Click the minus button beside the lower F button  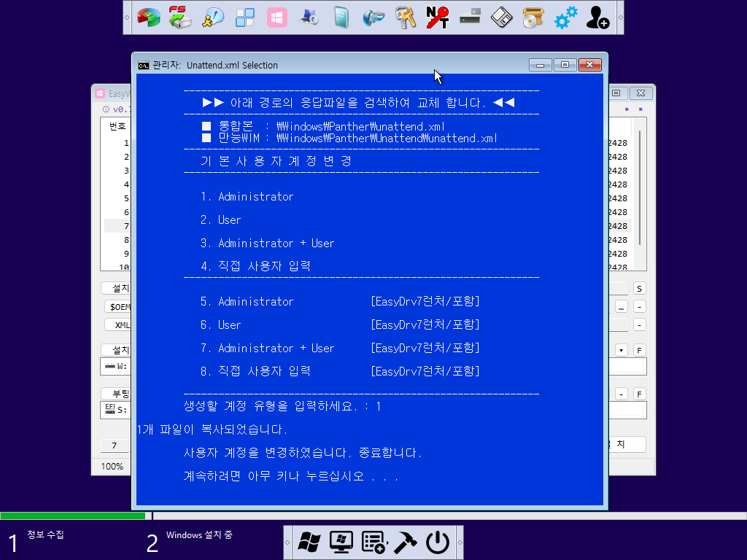click(622, 394)
